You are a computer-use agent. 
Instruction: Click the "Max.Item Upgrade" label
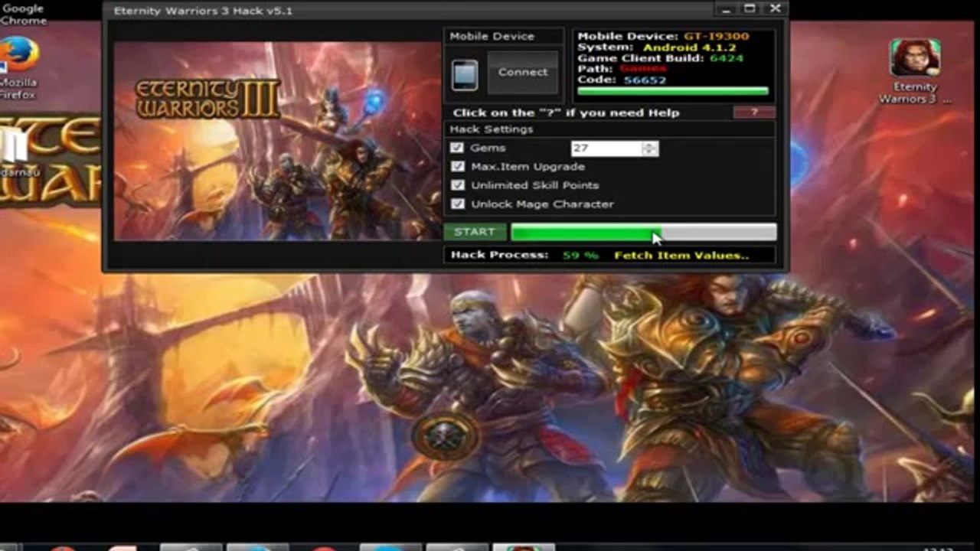pos(528,166)
